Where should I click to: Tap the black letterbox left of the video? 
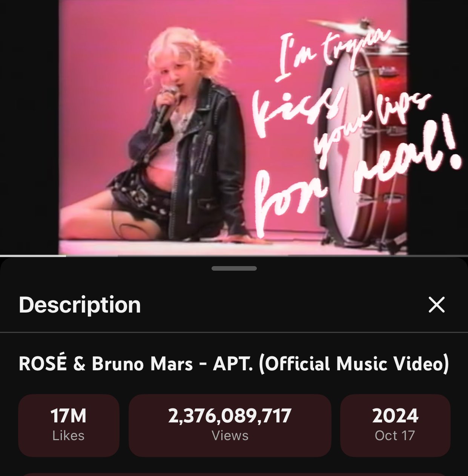click(29, 127)
